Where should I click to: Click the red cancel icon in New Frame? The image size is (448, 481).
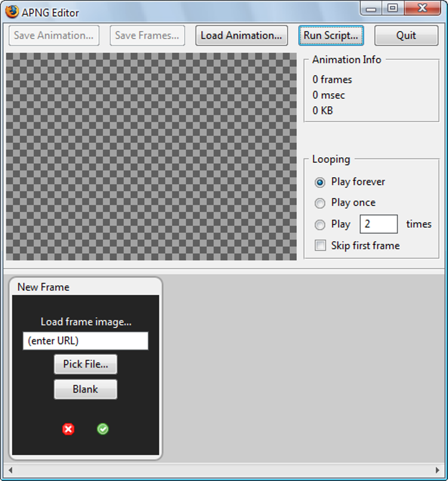pyautogui.click(x=68, y=429)
